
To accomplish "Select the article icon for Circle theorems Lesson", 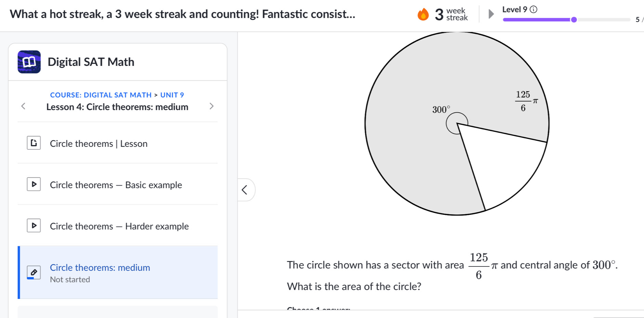I will tap(34, 142).
